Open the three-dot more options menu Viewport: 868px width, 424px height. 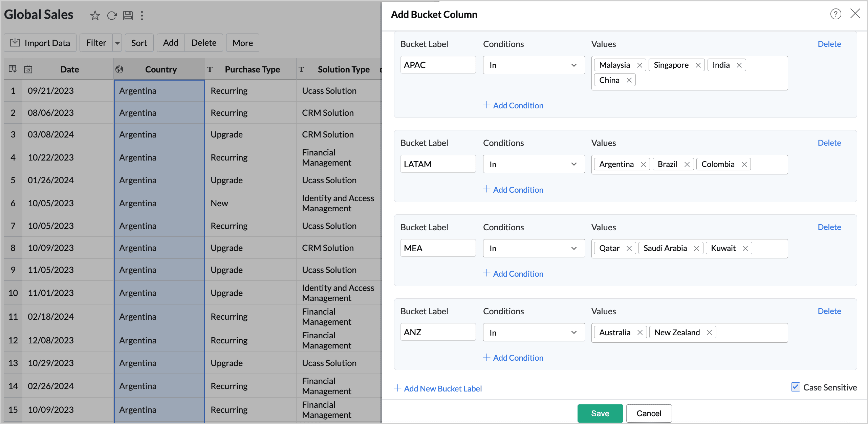coord(142,15)
